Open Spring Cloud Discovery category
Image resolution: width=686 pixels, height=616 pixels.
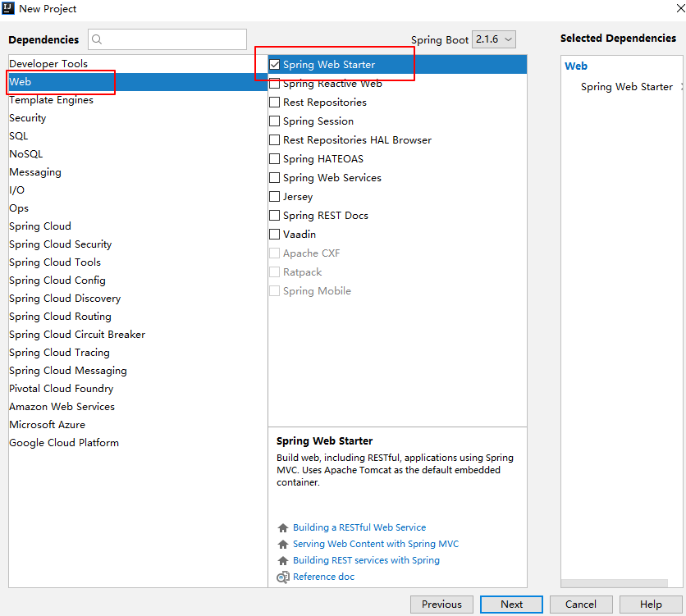[x=138, y=299]
